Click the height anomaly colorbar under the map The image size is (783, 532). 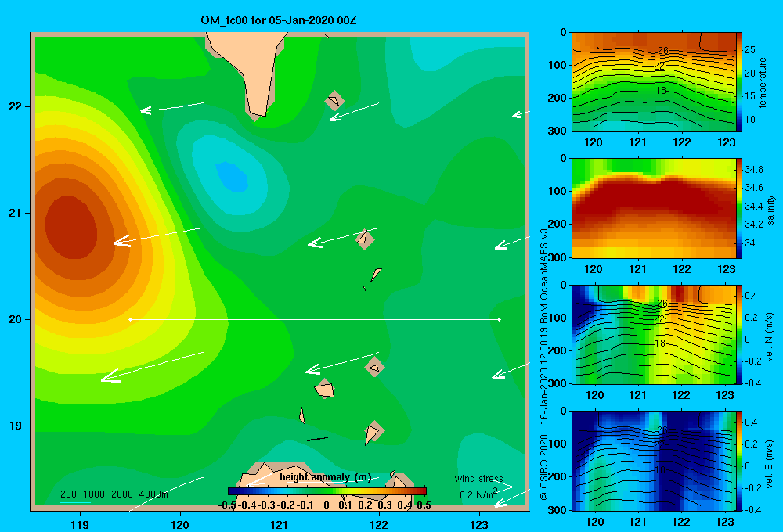pyautogui.click(x=327, y=491)
